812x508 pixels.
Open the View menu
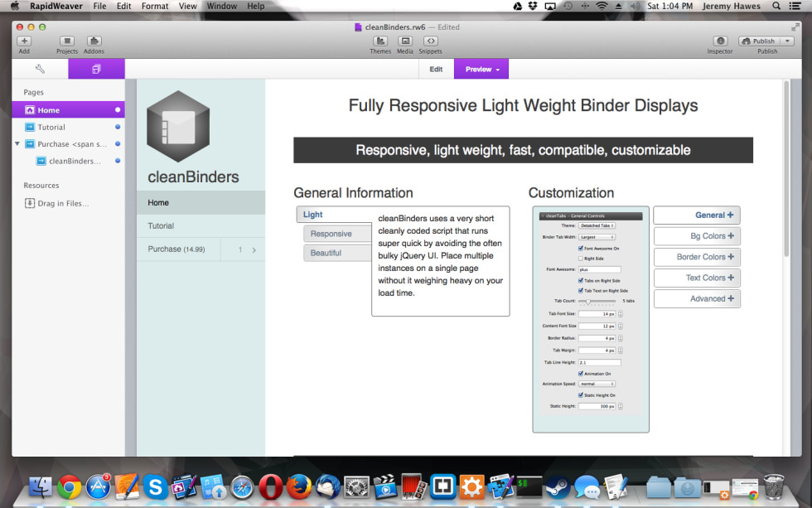(x=188, y=6)
